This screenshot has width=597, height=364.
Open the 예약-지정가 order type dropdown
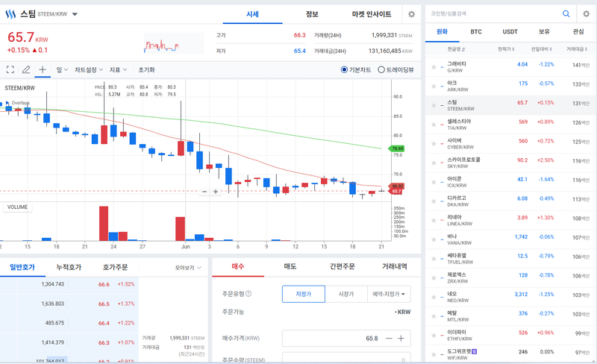(389, 294)
